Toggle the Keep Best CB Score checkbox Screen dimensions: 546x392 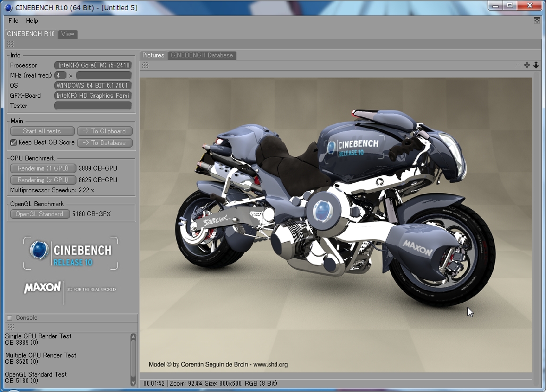[x=13, y=143]
